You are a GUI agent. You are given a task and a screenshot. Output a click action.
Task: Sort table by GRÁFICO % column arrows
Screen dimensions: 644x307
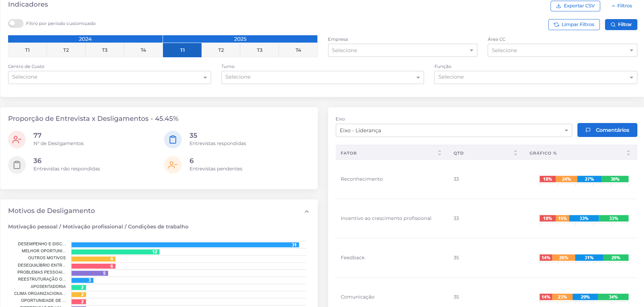(628, 153)
